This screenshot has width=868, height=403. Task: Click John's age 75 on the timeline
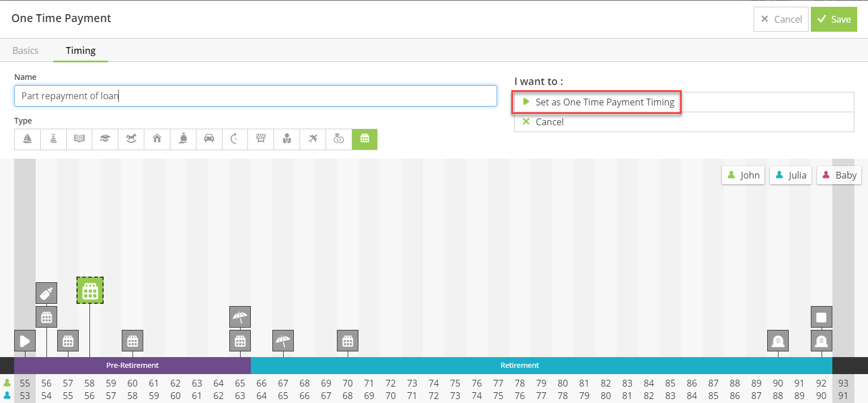tap(455, 383)
